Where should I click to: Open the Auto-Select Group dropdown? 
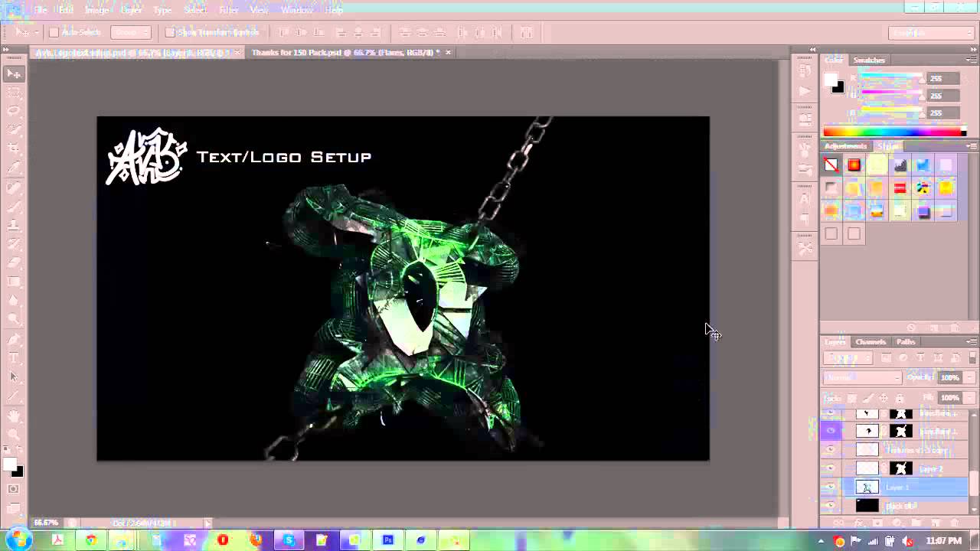pyautogui.click(x=130, y=33)
